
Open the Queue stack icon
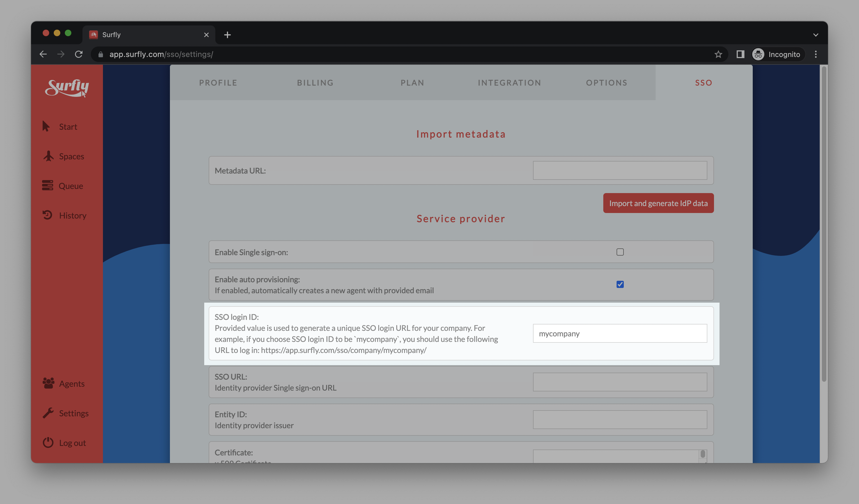[47, 185]
